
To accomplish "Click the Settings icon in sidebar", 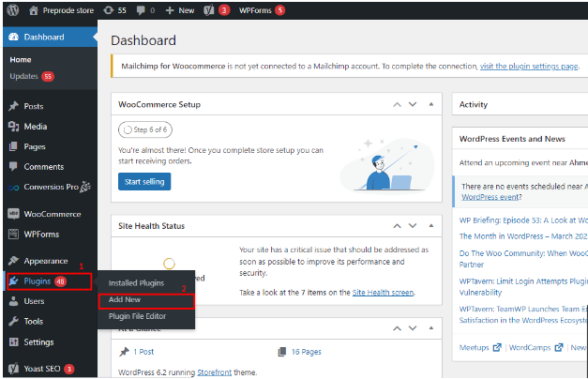I will [13, 341].
